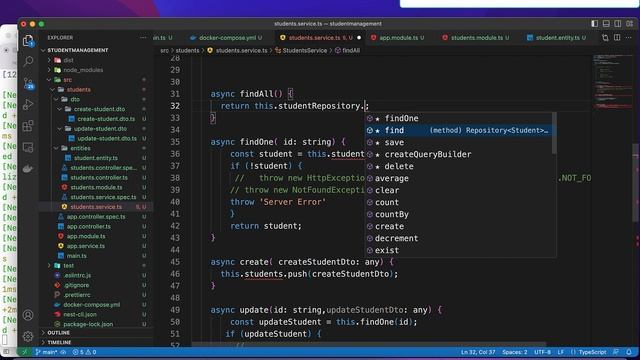Collapse the STUDENTMANAGEMENT root folder
Screen dimensions: 640x360
(x=78, y=50)
